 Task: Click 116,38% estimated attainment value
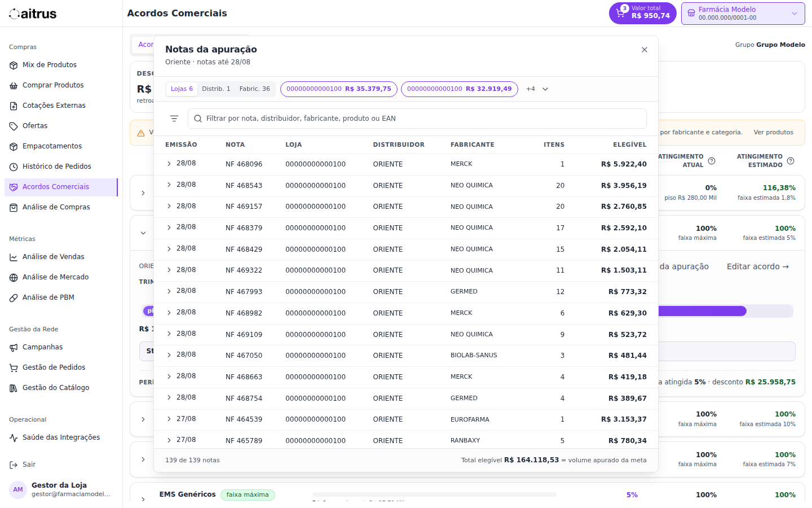pos(779,187)
